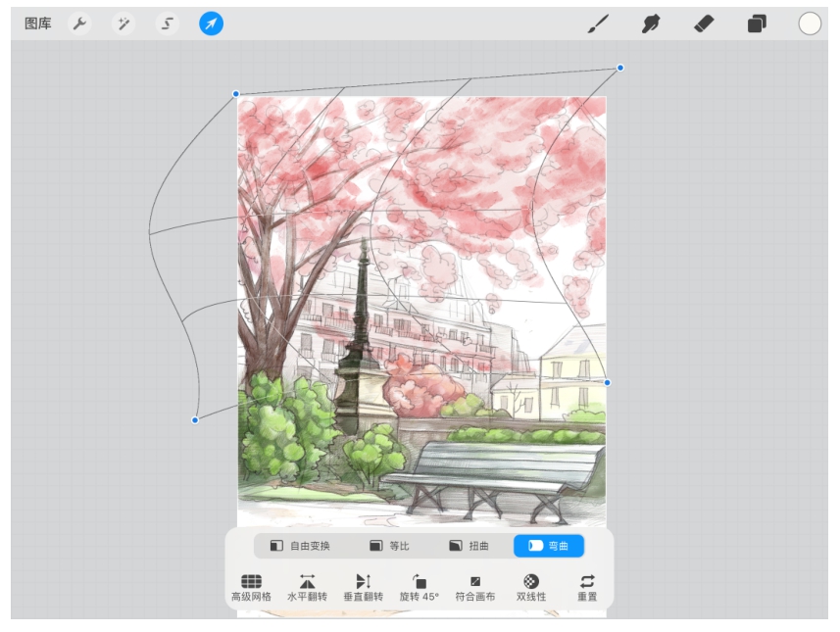Select the Brush tool

pos(599,24)
